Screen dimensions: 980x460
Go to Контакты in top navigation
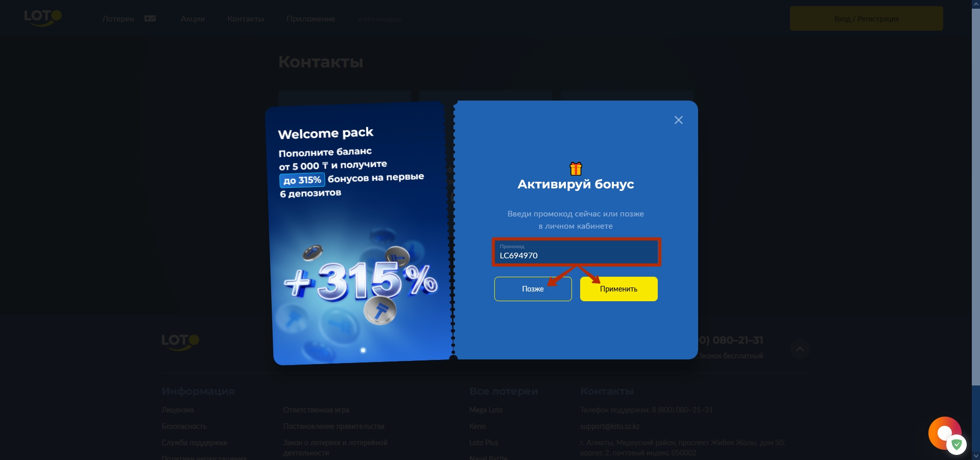click(246, 19)
